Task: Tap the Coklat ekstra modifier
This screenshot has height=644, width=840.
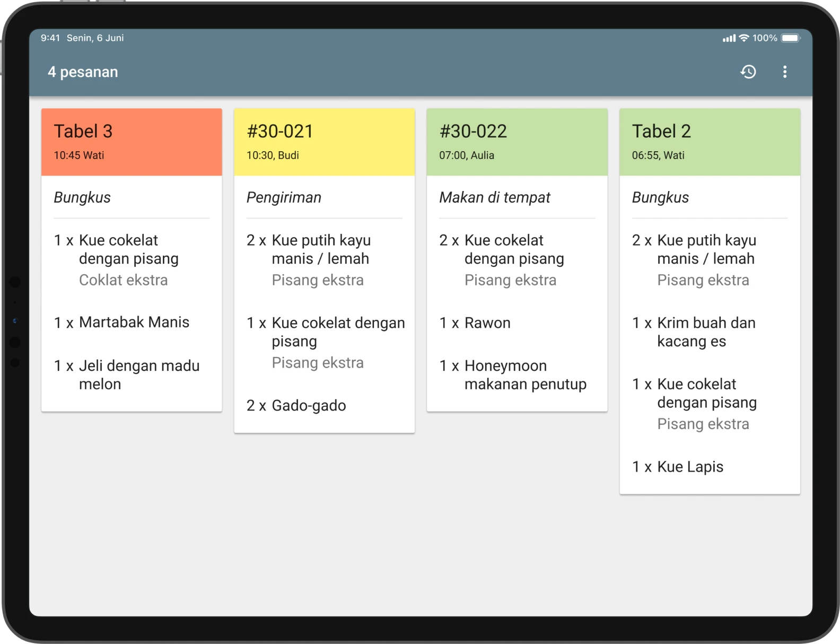Action: pyautogui.click(x=123, y=280)
